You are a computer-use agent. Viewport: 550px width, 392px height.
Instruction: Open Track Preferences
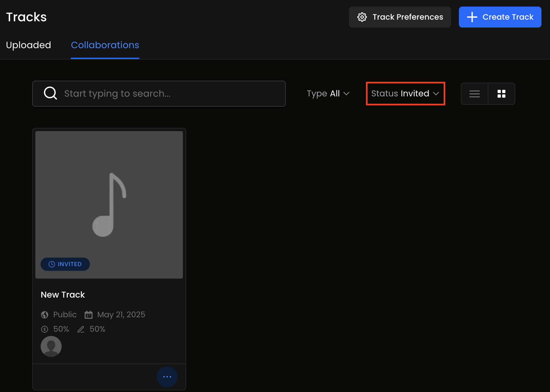[400, 17]
